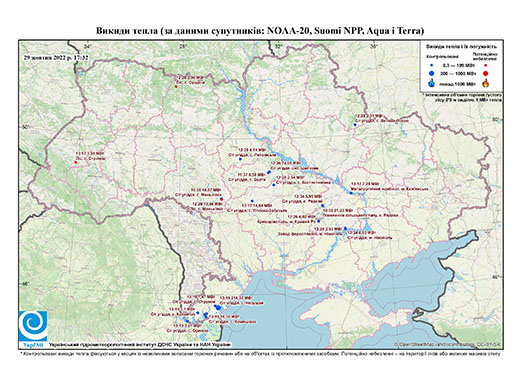Click blue marker near Kryvyi Rih label
The height and width of the screenshot is (368, 520).
pos(319,221)
